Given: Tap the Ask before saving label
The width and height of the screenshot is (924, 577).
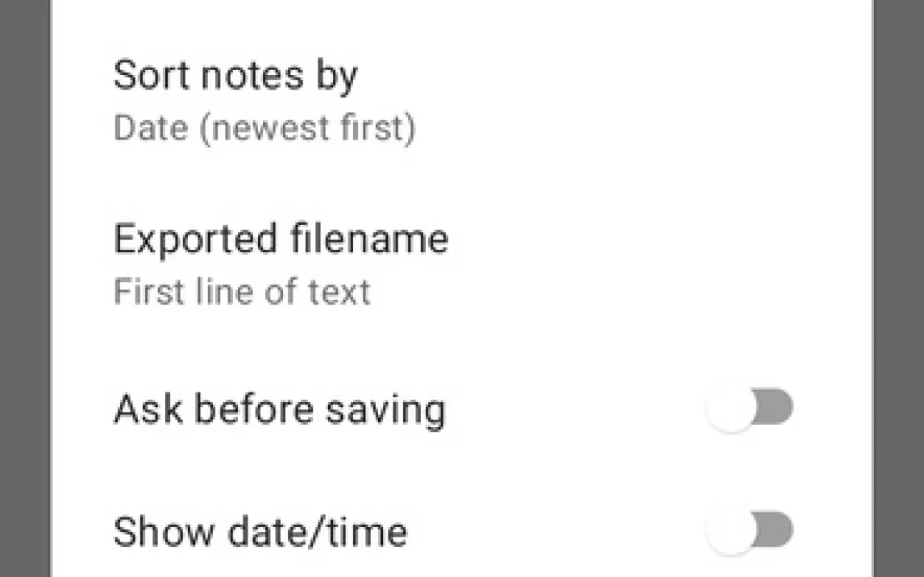Looking at the screenshot, I should 279,409.
